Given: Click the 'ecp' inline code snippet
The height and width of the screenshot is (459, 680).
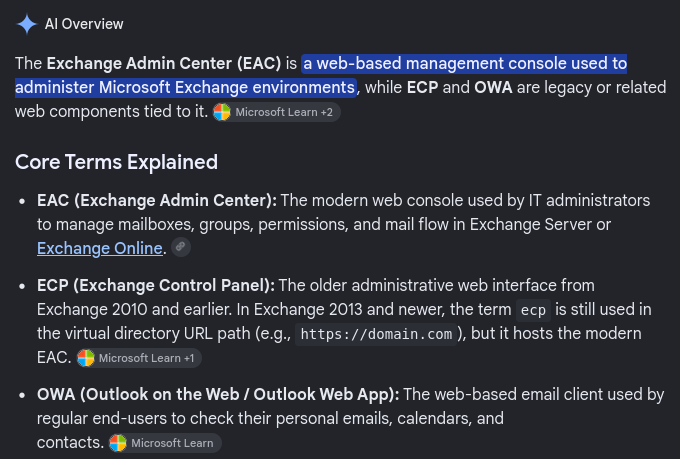Looking at the screenshot, I should [x=533, y=310].
